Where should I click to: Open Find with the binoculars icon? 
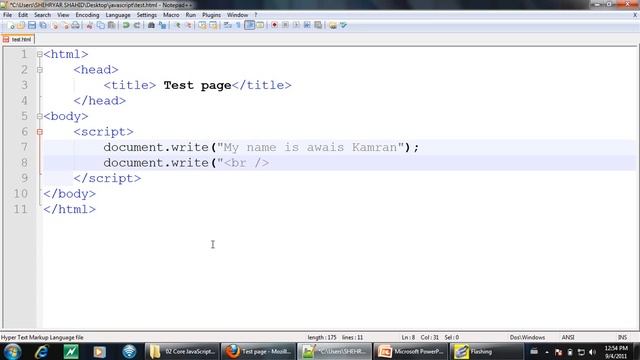tap(151, 25)
